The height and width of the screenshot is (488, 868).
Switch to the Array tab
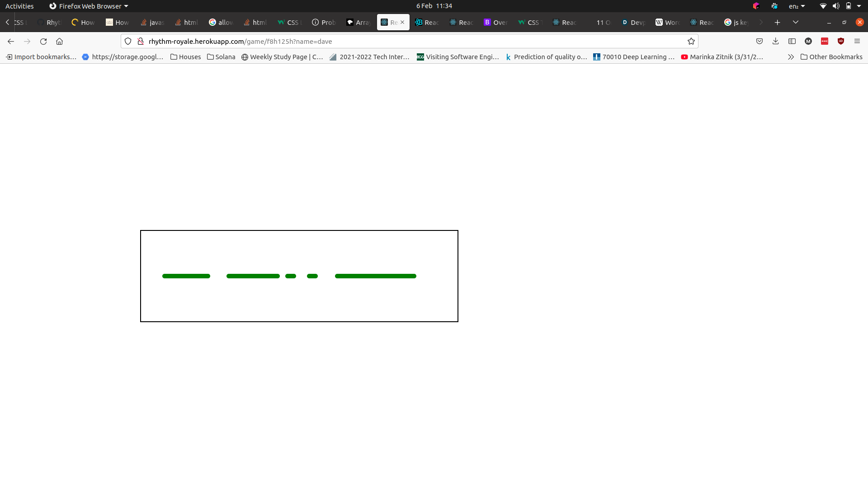coord(359,22)
